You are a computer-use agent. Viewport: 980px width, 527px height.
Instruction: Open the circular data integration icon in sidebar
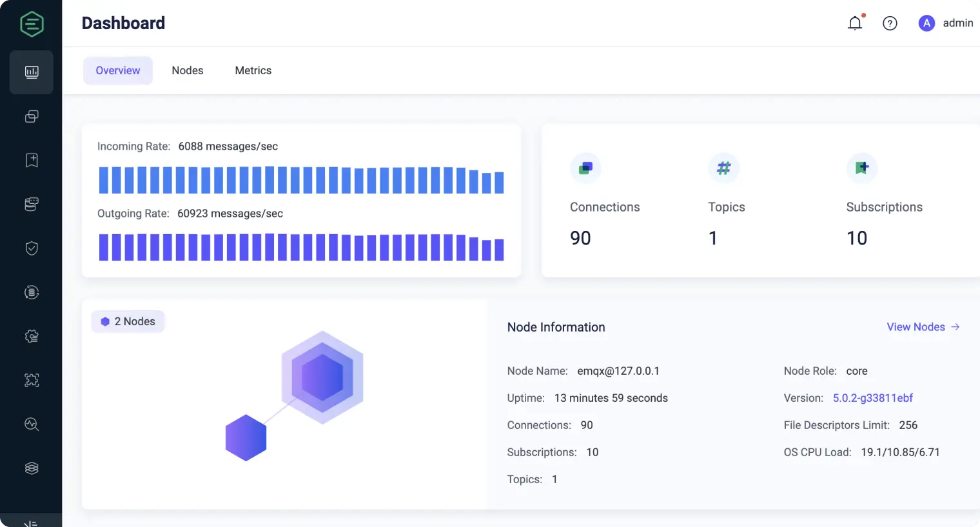32,292
